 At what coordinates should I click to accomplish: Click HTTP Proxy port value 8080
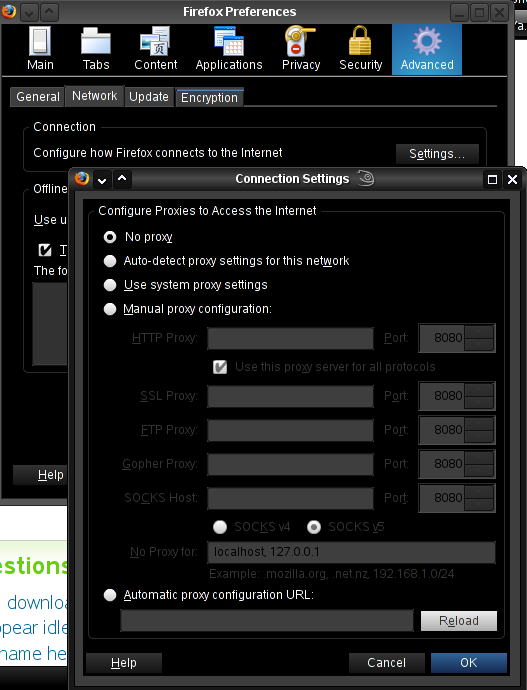(448, 338)
